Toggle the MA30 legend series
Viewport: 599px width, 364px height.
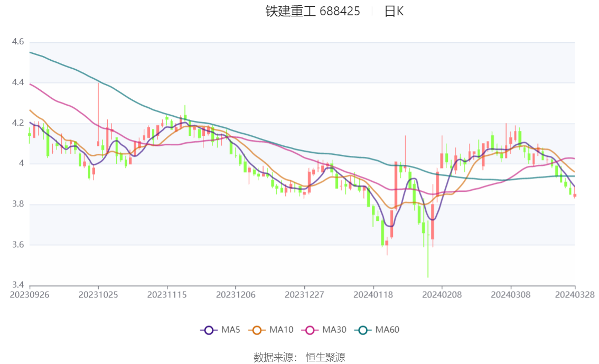(324, 330)
